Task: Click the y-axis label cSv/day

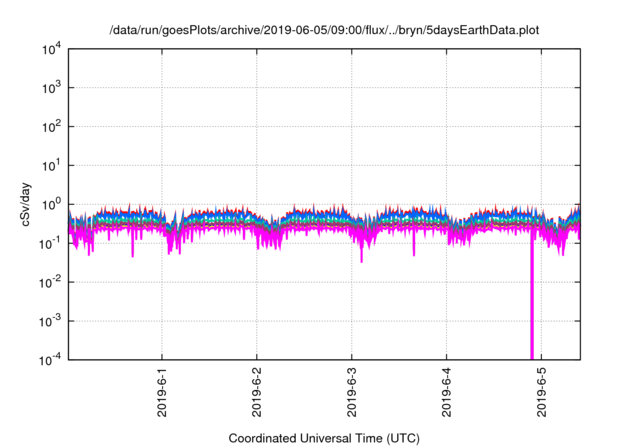Action: coord(25,204)
